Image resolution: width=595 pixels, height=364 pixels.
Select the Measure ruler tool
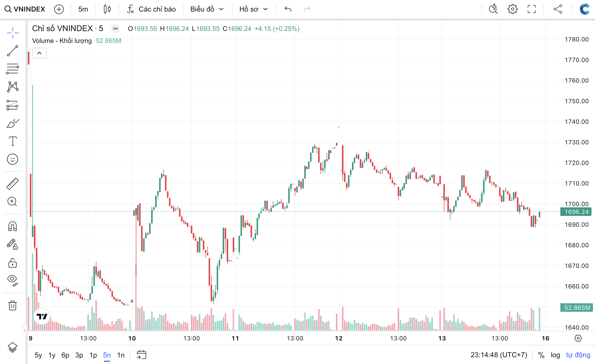click(13, 183)
